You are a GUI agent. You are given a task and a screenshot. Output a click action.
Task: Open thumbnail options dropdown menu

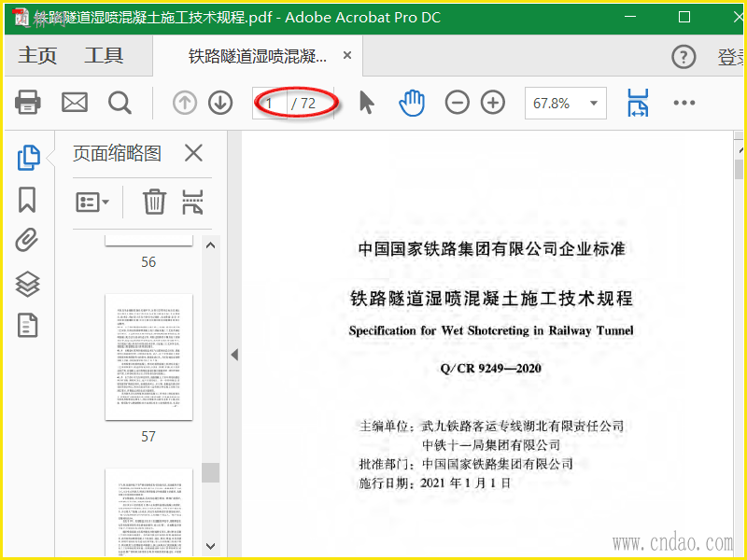(x=92, y=202)
